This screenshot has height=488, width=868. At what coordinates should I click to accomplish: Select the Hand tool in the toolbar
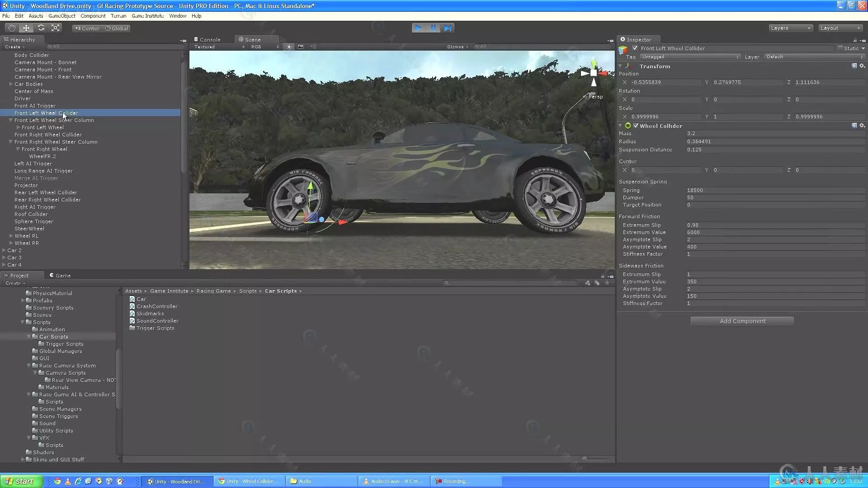[11, 28]
